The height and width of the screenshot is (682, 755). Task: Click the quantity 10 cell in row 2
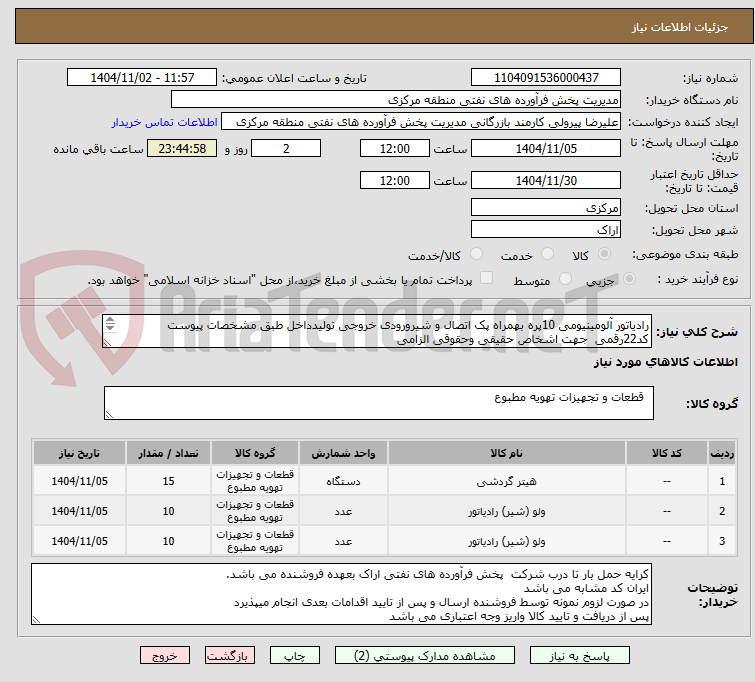168,511
